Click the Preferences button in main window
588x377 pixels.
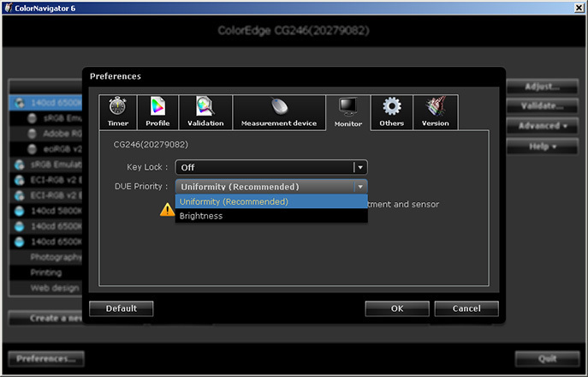point(46,359)
